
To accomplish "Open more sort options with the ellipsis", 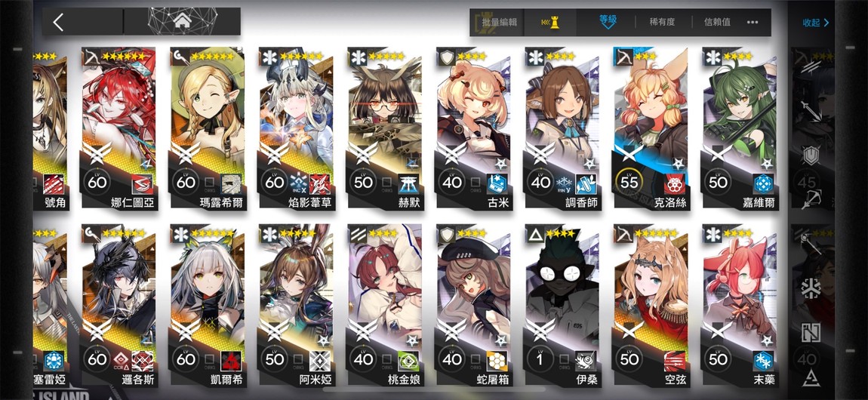I will [753, 22].
